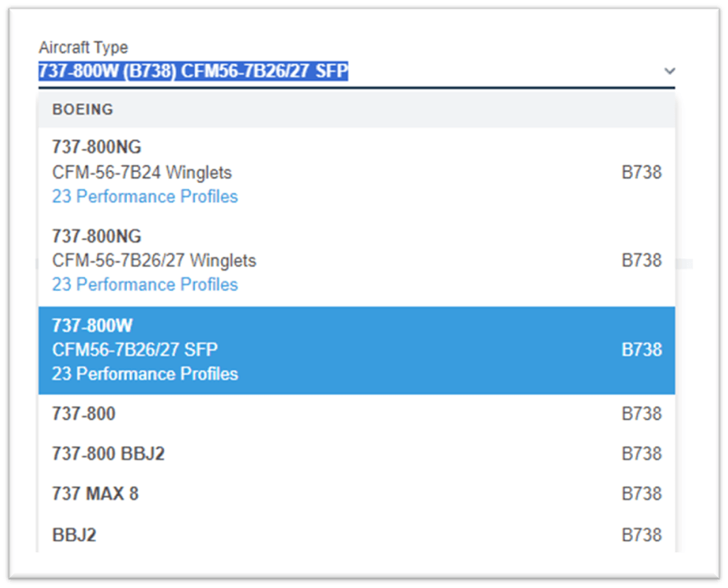Click B738 code on BBJ2 row
Screen dimensions: 728x588
(x=641, y=535)
